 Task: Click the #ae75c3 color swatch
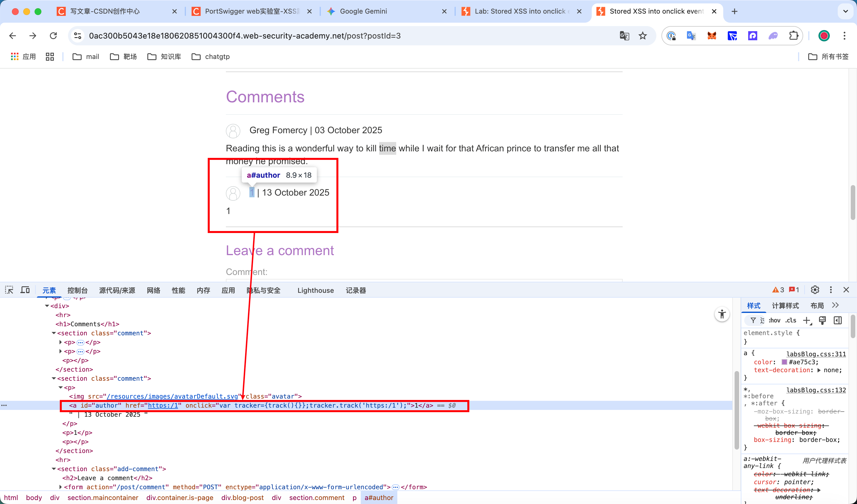point(784,362)
